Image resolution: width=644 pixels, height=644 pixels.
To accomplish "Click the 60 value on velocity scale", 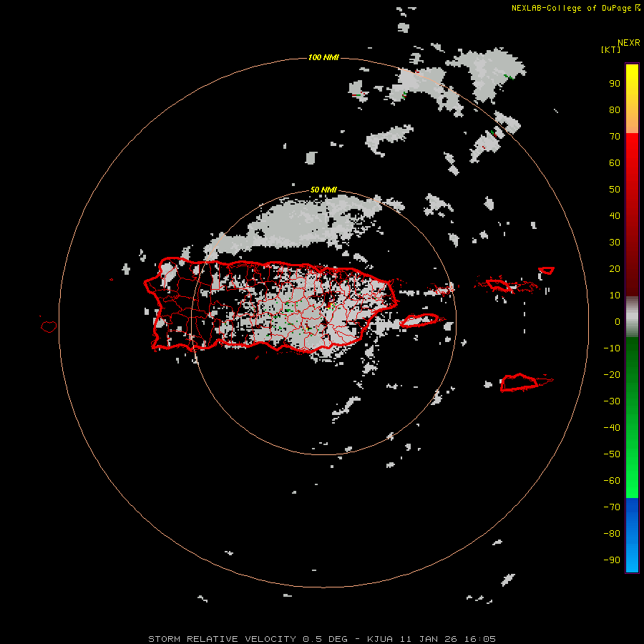I will click(615, 163).
